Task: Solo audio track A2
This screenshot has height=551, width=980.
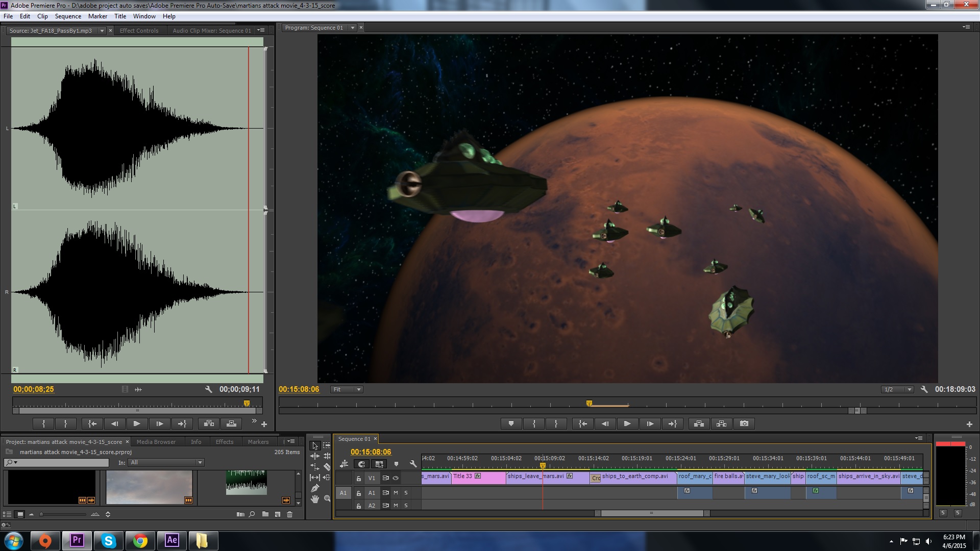Action: pyautogui.click(x=406, y=506)
